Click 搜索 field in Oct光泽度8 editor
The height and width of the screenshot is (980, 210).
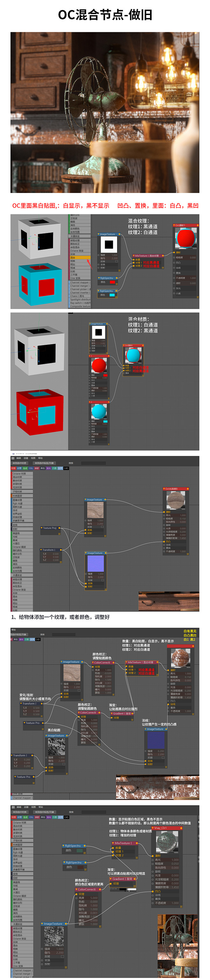tap(94, 463)
